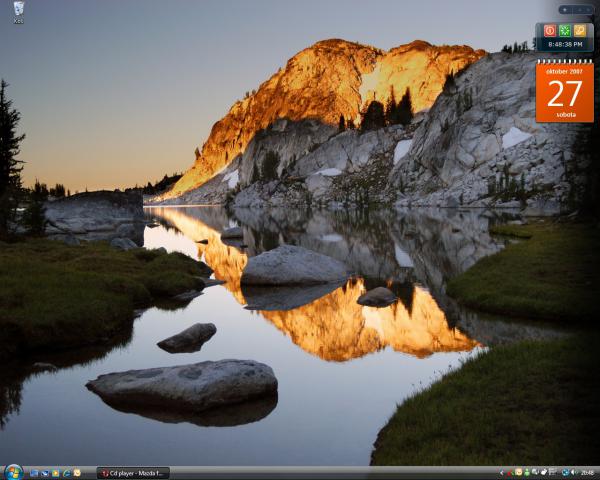This screenshot has height=480, width=600.
Task: Click the Show Desktop quick launch icon
Action: (34, 472)
